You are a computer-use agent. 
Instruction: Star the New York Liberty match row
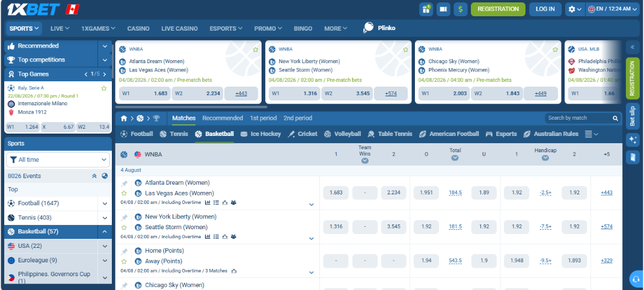tap(124, 227)
